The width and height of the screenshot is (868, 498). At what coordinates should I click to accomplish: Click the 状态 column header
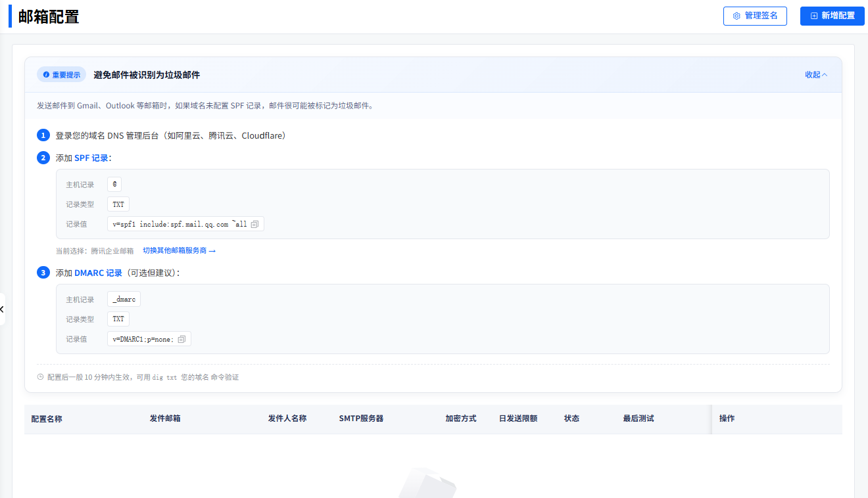[x=571, y=419]
